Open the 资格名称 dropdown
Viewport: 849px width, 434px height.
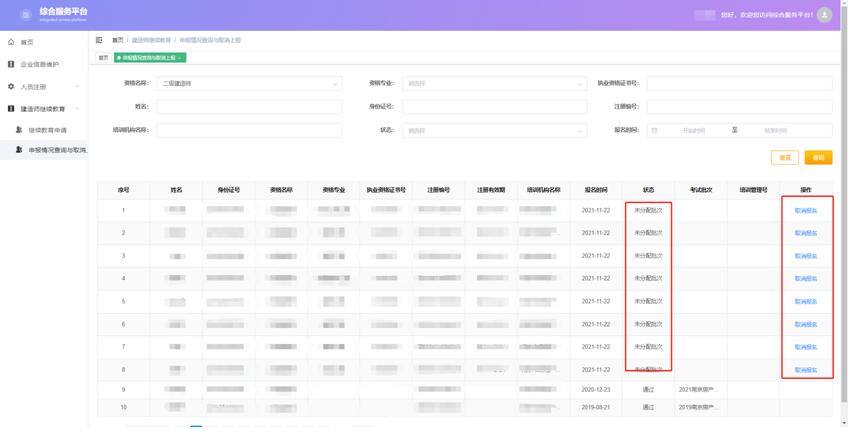[249, 84]
